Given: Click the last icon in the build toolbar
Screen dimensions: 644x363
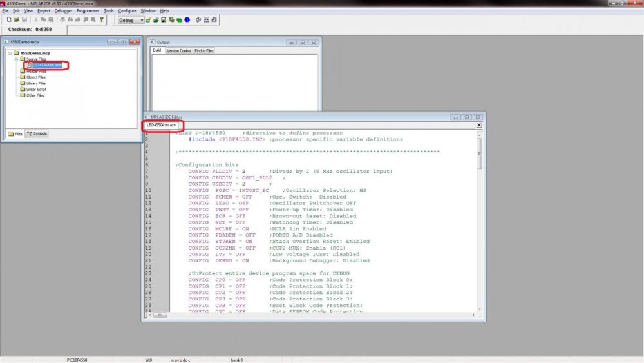Looking at the screenshot, I should click(214, 20).
